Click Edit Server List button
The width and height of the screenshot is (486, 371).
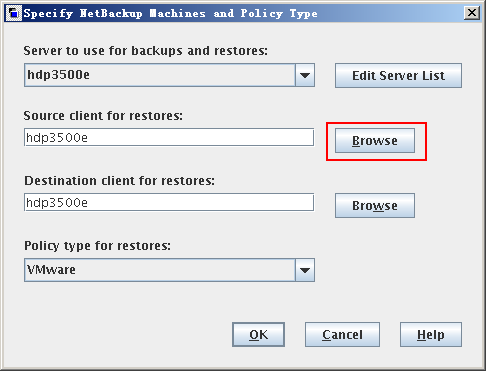[398, 76]
